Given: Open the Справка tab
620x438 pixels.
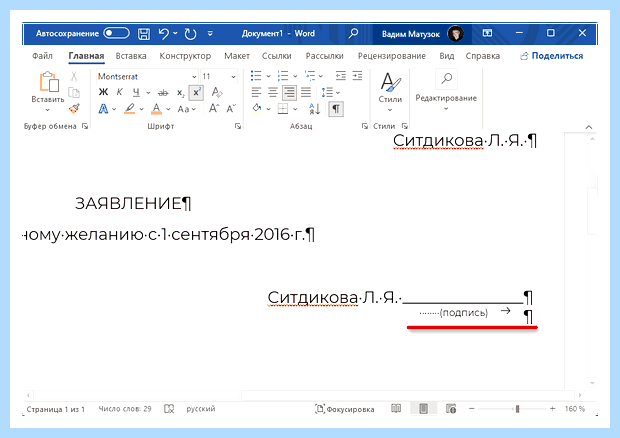Looking at the screenshot, I should click(483, 56).
